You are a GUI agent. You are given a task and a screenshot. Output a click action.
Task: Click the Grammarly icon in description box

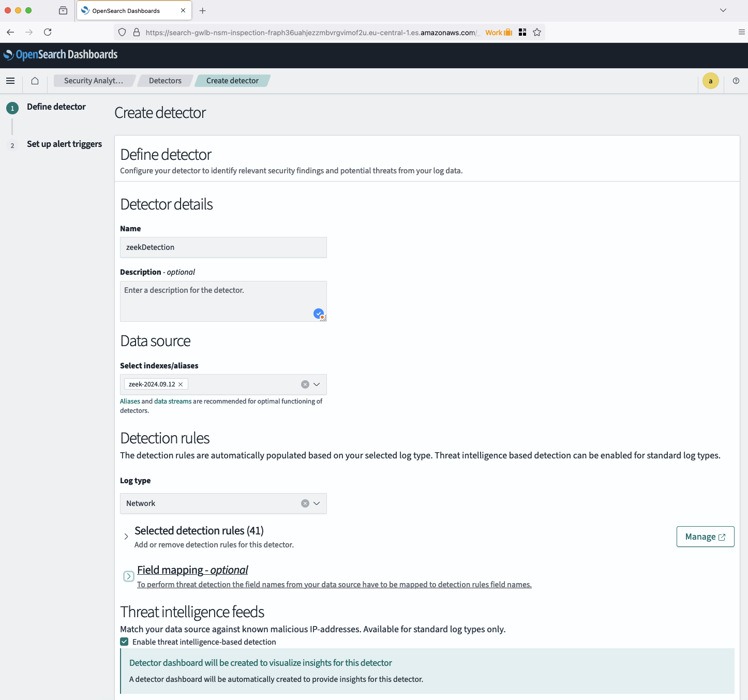[x=319, y=314]
